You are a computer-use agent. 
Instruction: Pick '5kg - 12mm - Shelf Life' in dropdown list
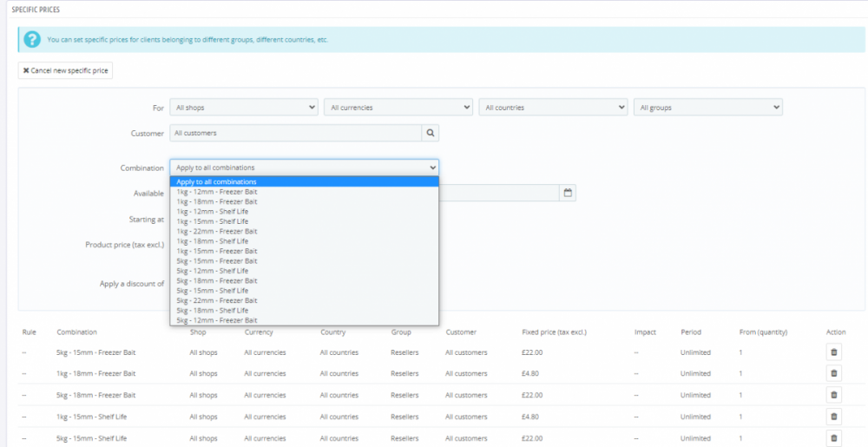pos(212,271)
